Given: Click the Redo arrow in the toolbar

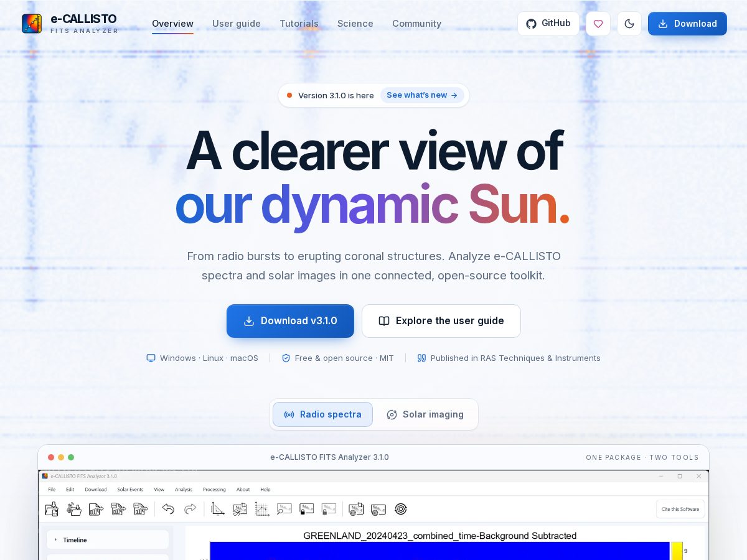Looking at the screenshot, I should pos(190,509).
